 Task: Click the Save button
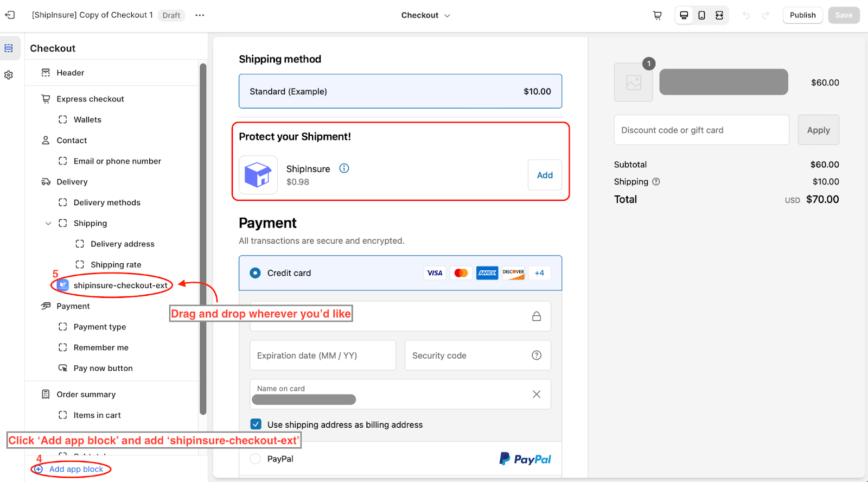coord(844,15)
